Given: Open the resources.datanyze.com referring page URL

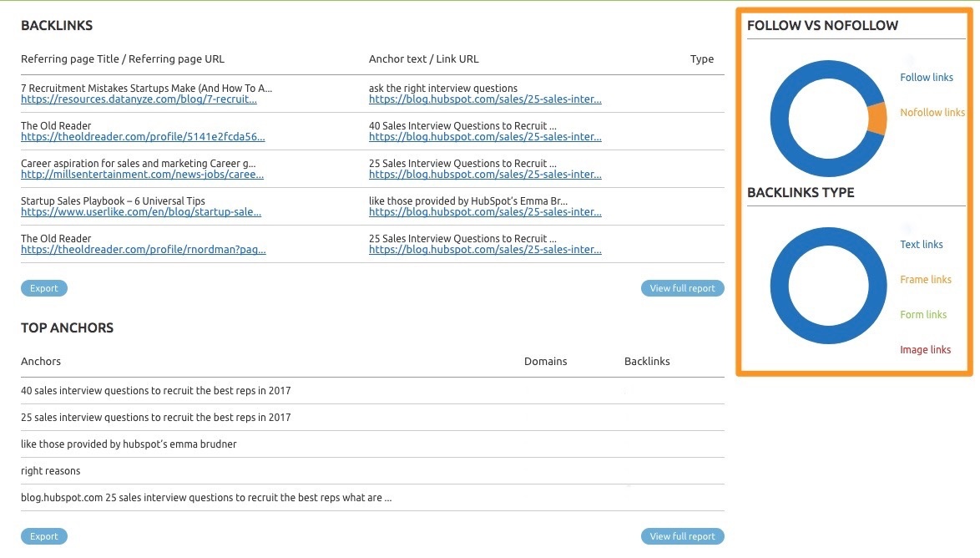Looking at the screenshot, I should pyautogui.click(x=139, y=99).
